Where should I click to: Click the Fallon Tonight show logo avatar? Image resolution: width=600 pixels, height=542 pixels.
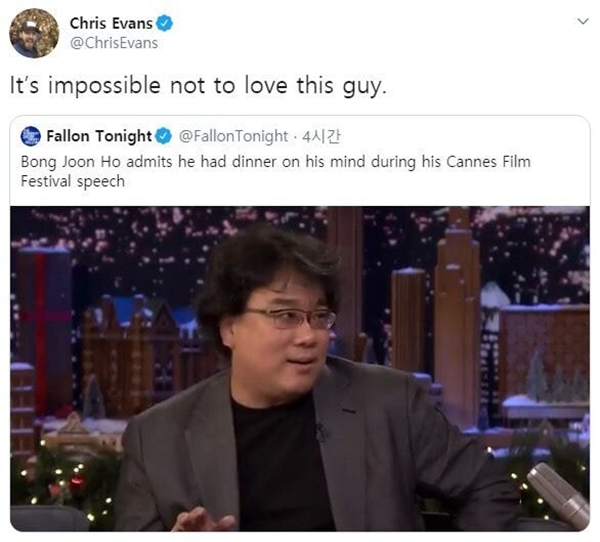point(31,136)
